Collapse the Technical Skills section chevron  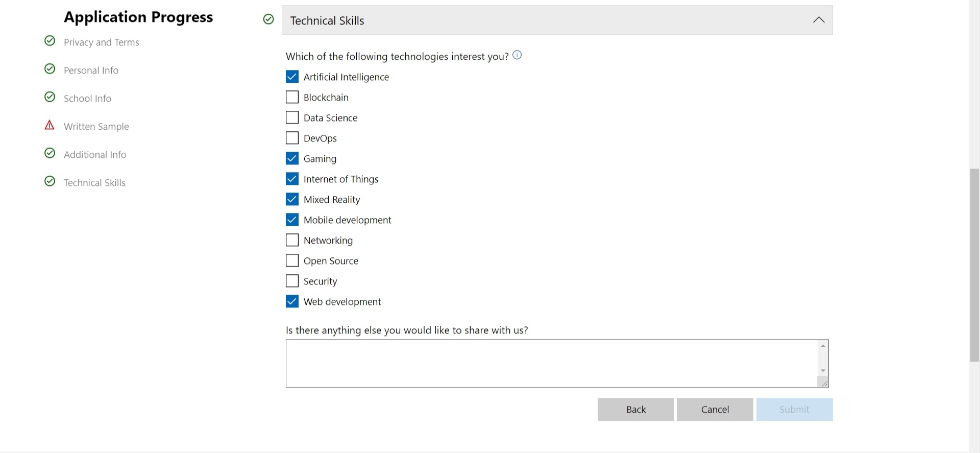coord(819,20)
